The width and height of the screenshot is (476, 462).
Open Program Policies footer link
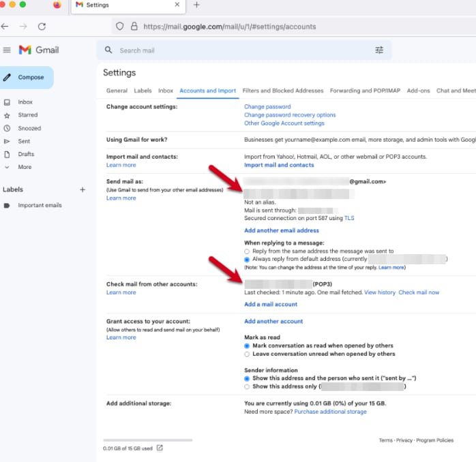434,440
